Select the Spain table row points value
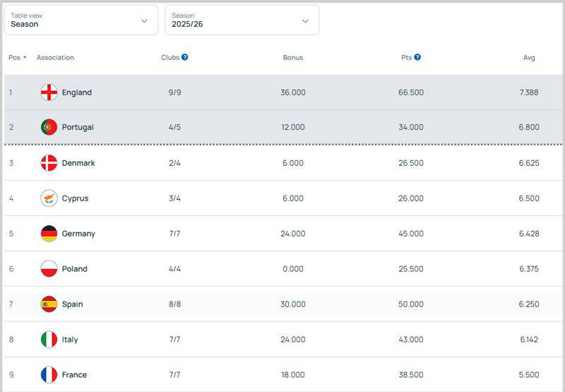The width and height of the screenshot is (565, 392). (412, 304)
